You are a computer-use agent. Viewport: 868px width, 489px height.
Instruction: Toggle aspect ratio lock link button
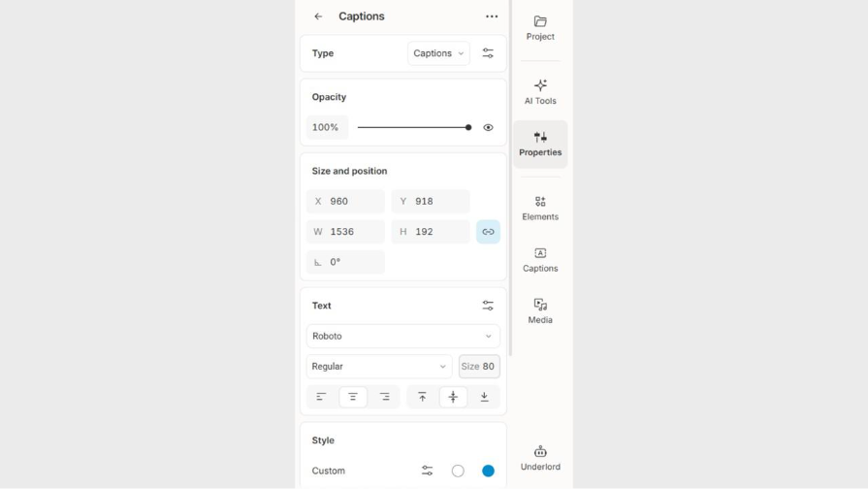[488, 232]
